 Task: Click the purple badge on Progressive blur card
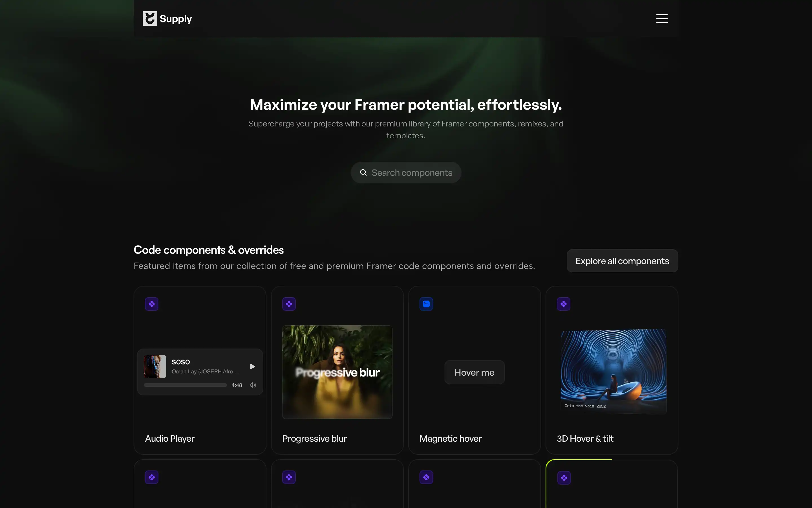click(x=289, y=304)
